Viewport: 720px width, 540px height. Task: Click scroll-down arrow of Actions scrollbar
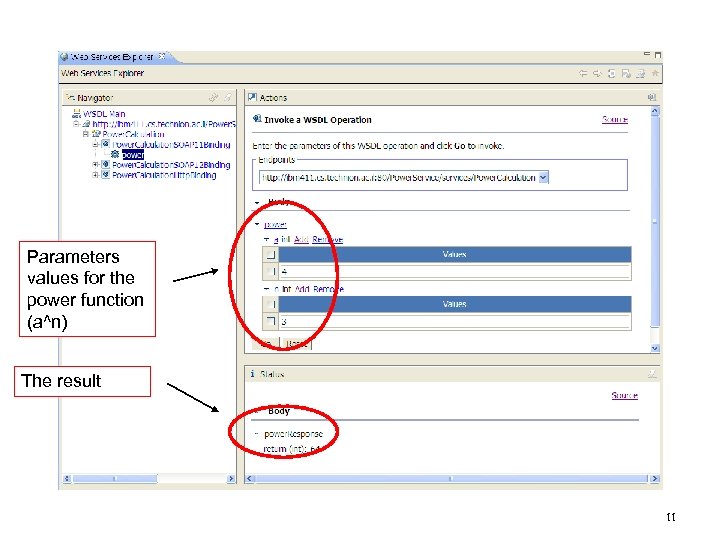pos(655,349)
